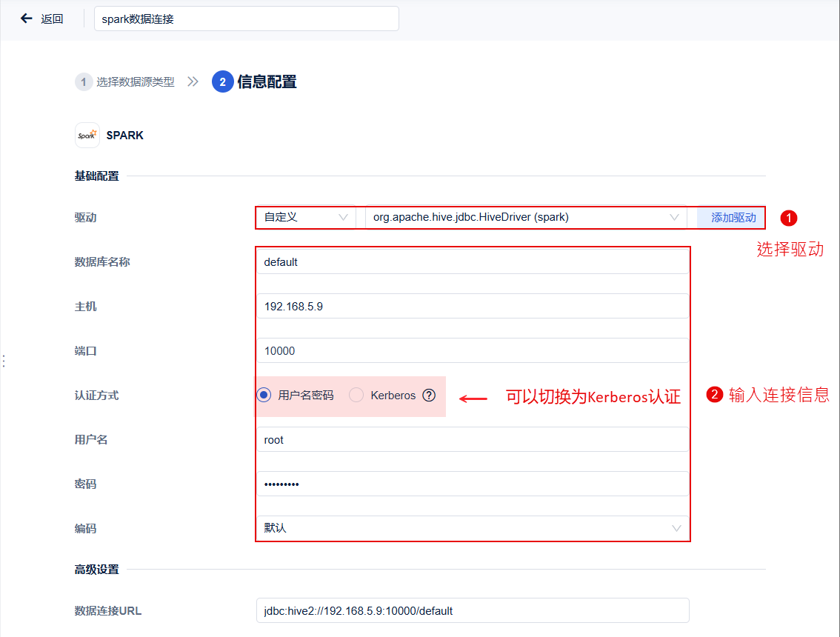Image resolution: width=840 pixels, height=637 pixels.
Task: Click the 高级设置 section heading
Action: pyautogui.click(x=96, y=570)
